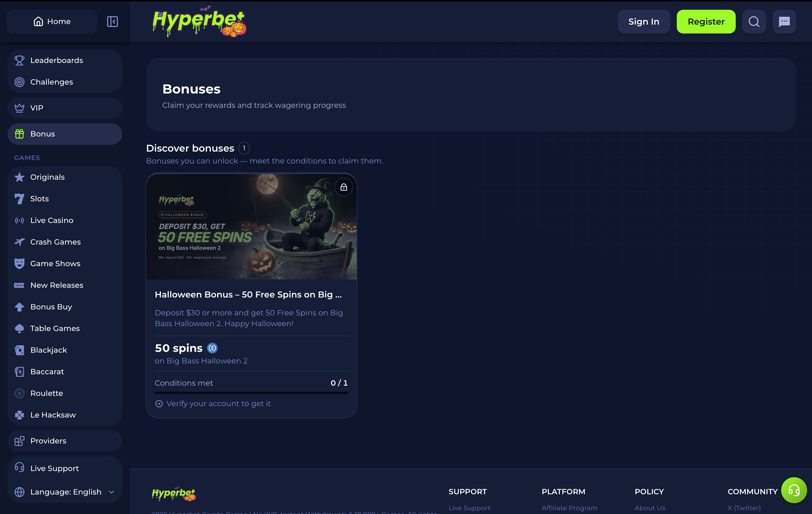The height and width of the screenshot is (514, 812).
Task: Open the chat bubble icon
Action: (784, 22)
